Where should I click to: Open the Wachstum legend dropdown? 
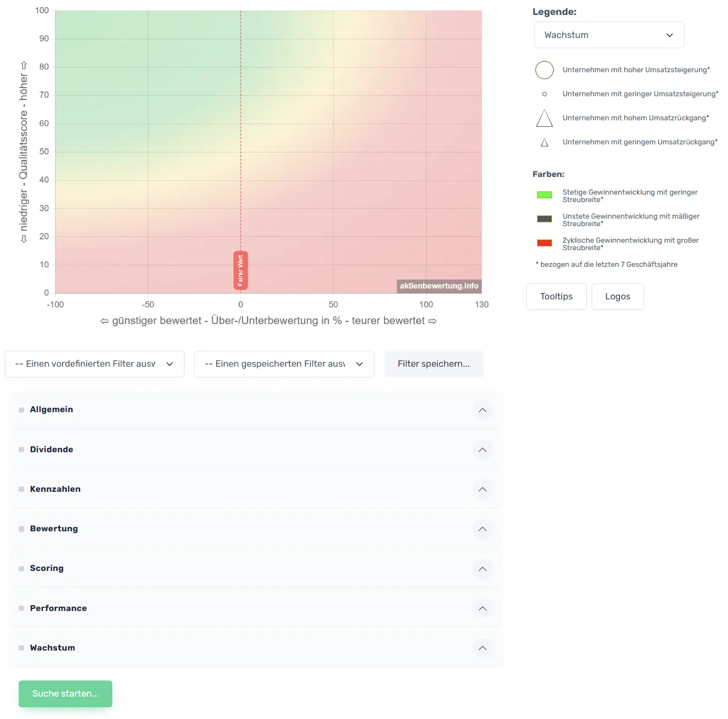pos(609,35)
